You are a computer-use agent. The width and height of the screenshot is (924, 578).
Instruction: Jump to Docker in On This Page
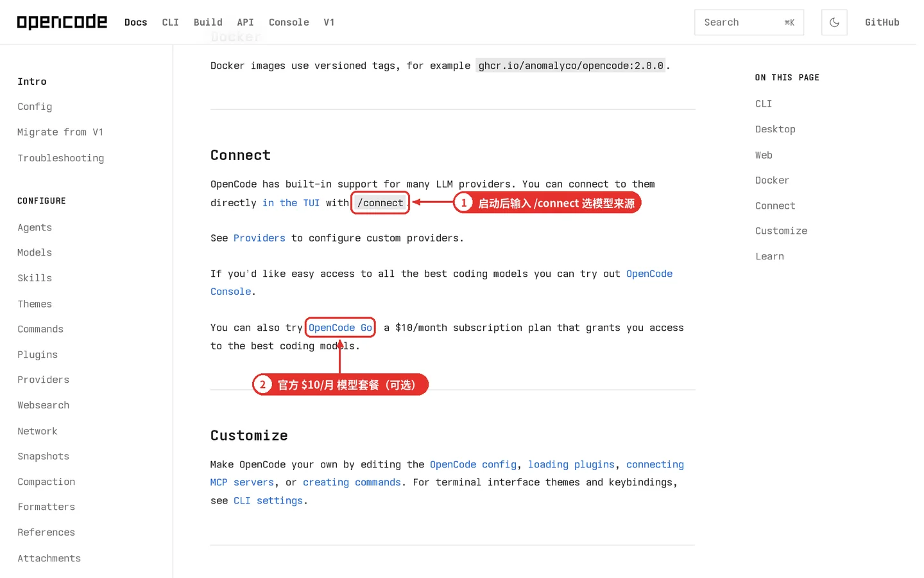click(x=772, y=180)
